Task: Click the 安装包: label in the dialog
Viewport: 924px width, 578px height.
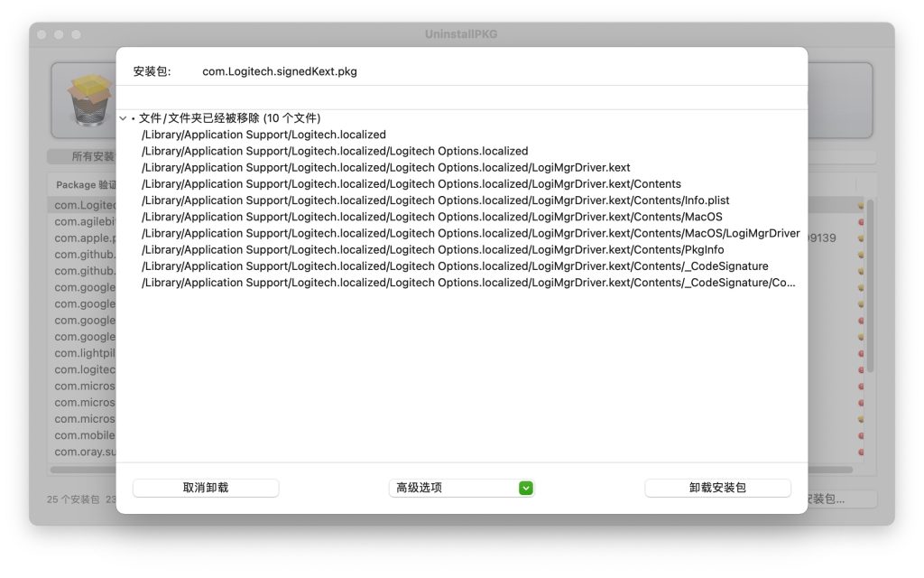Action: pos(152,71)
